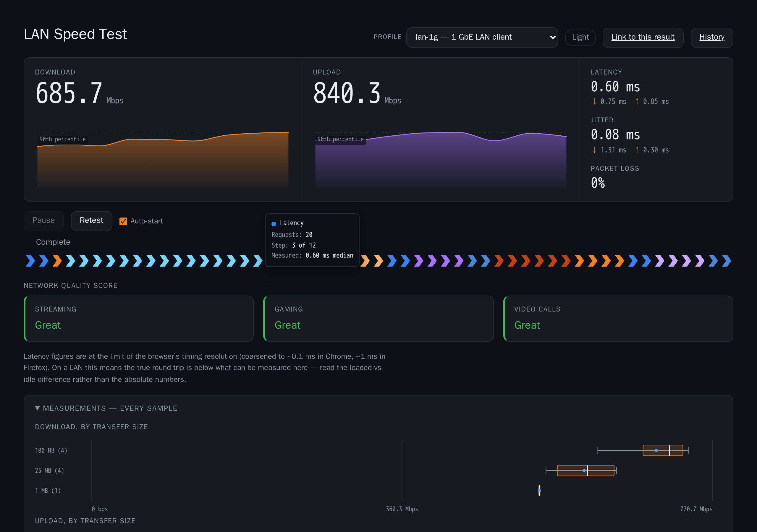Click the first pale lavender chevron near strip end
The width and height of the screenshot is (757, 532).
pos(660,261)
